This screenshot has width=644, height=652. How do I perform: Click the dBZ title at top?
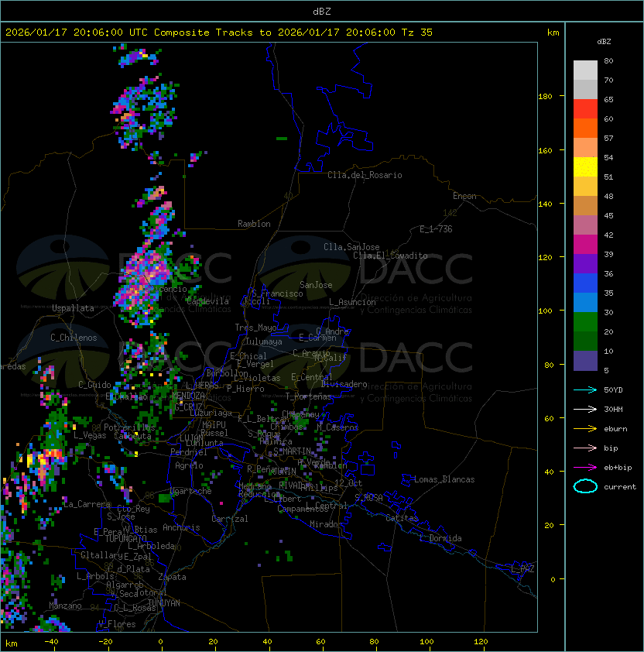(x=322, y=11)
